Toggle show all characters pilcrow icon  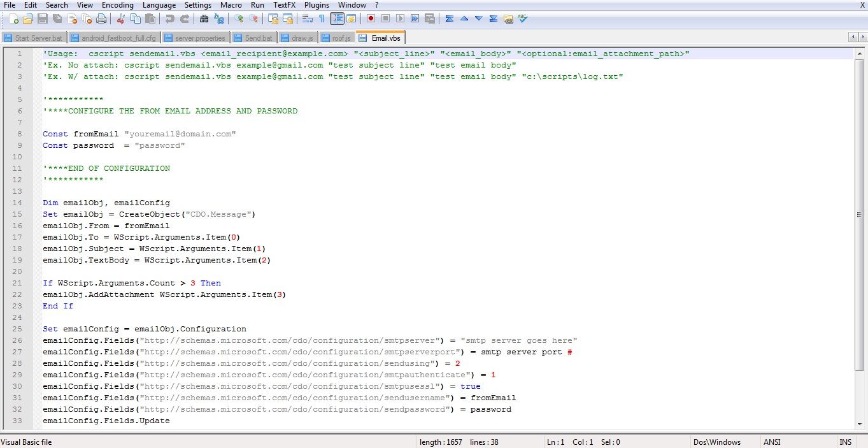[322, 19]
